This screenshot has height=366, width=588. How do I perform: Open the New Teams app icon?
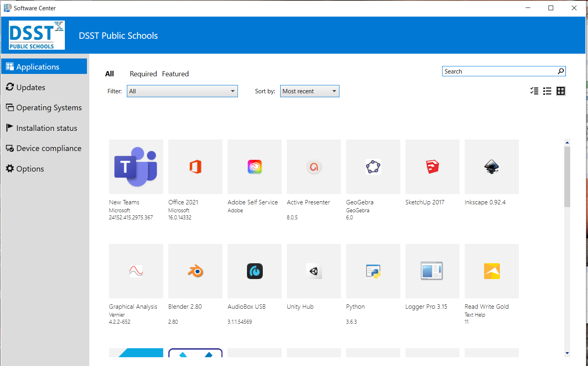[136, 167]
